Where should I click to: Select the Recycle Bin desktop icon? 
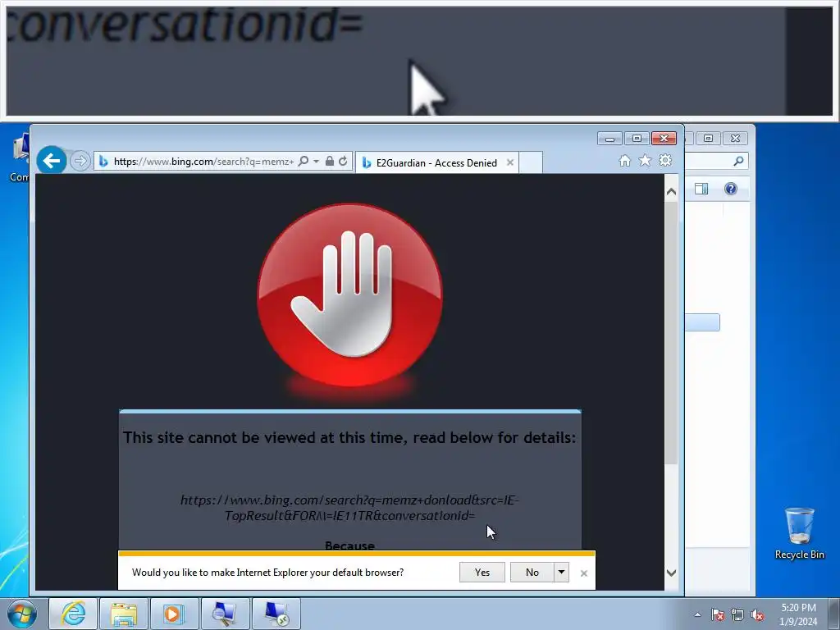[799, 533]
